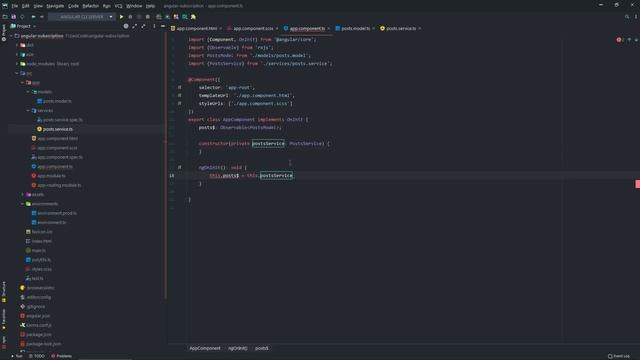The image size is (640, 360).
Task: Click gutter icon beside ngOnInit
Action: pos(179,167)
